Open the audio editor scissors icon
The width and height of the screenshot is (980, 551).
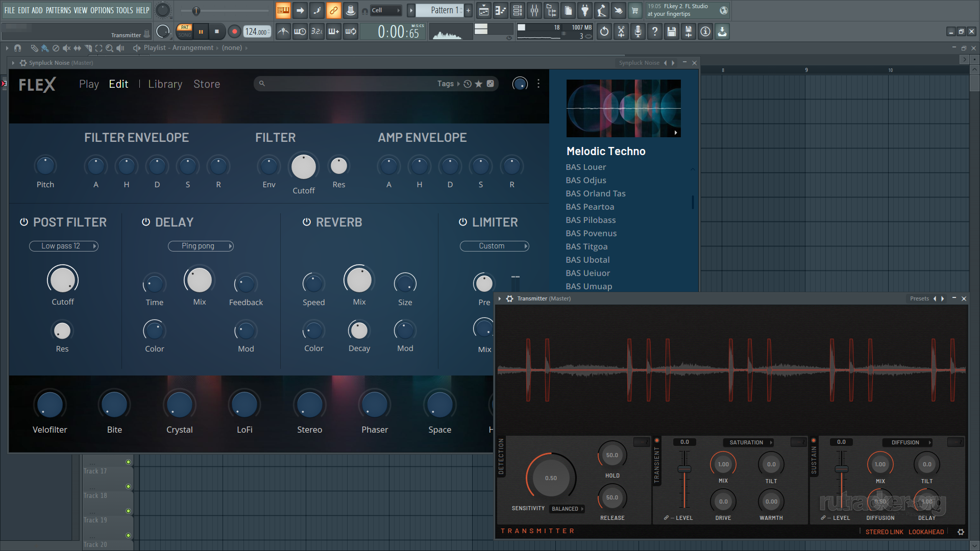pos(621,32)
